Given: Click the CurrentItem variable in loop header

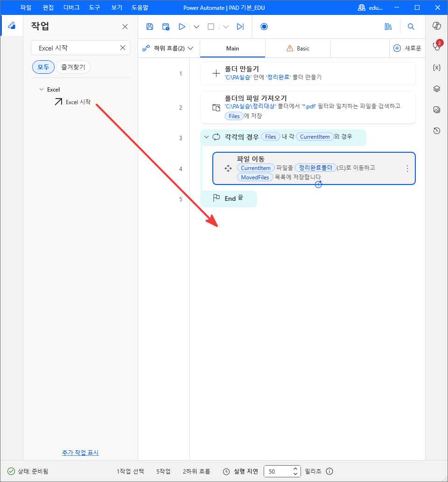Looking at the screenshot, I should pyautogui.click(x=315, y=137).
